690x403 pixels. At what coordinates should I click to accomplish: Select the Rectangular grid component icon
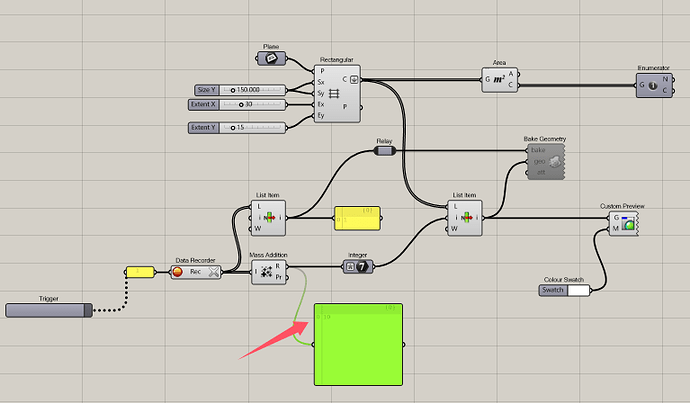334,93
